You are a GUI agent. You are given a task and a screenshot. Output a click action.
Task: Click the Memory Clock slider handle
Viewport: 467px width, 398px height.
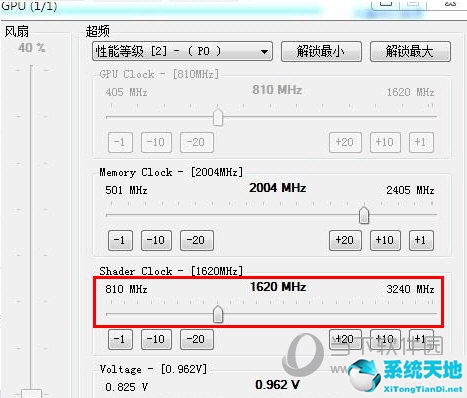point(364,215)
